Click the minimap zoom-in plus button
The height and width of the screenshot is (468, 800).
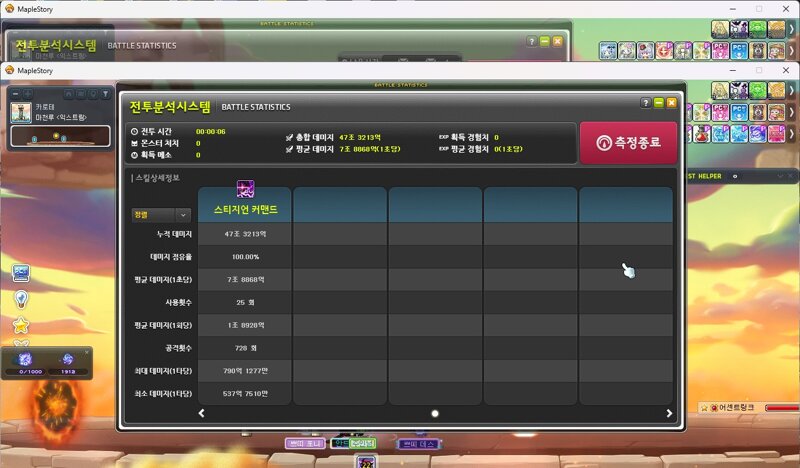28,93
